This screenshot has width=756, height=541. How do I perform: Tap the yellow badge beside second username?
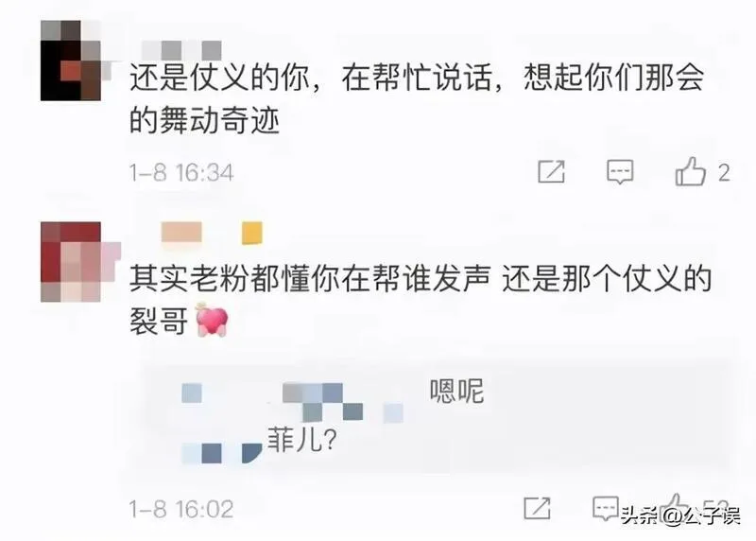pyautogui.click(x=252, y=233)
